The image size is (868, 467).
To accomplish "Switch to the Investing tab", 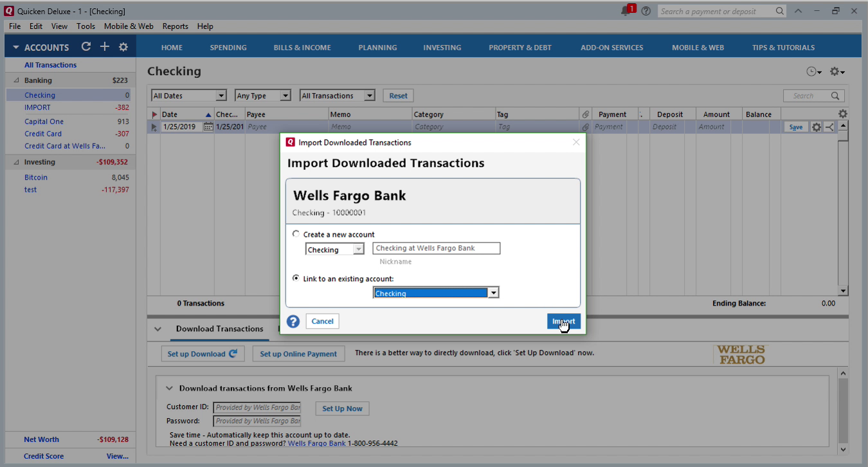I will pos(442,48).
